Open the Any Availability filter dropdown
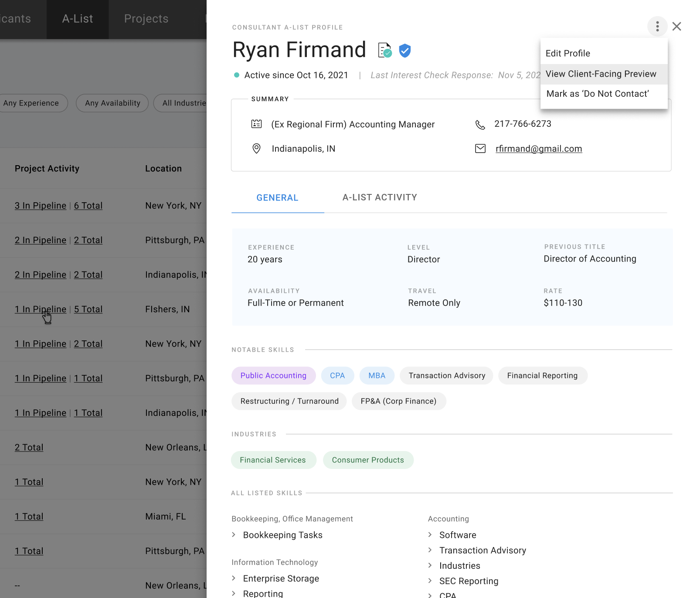700x598 pixels. [112, 103]
